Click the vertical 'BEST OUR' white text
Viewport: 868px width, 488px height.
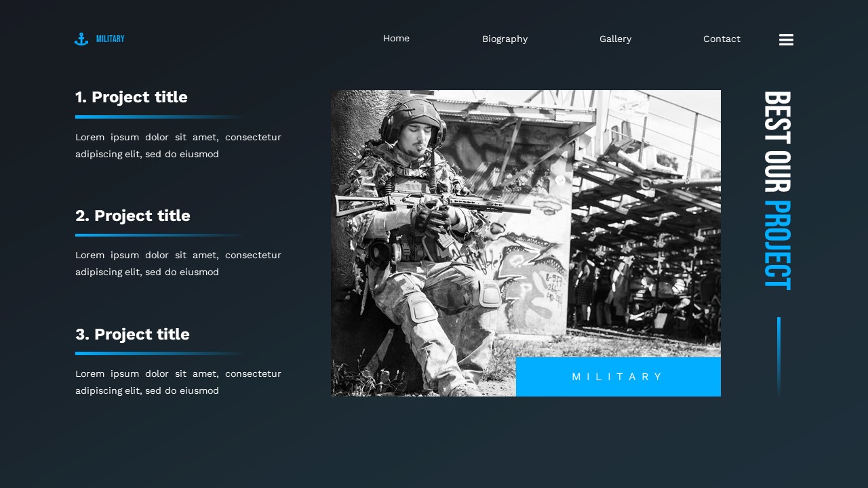click(x=777, y=142)
